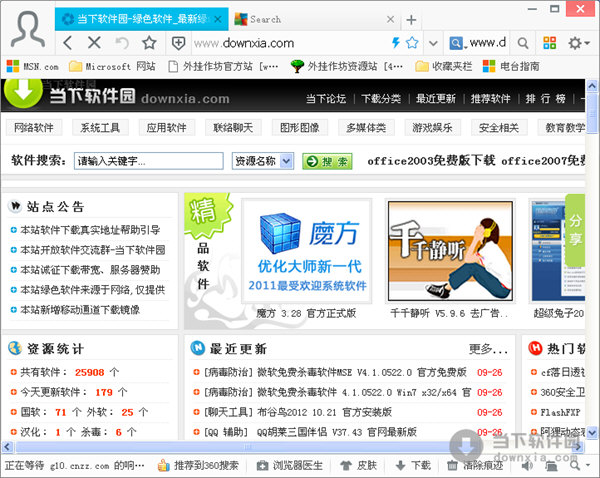This screenshot has width=600, height=478.
Task: Close the 当下软件园 tab
Action: pyautogui.click(x=218, y=19)
